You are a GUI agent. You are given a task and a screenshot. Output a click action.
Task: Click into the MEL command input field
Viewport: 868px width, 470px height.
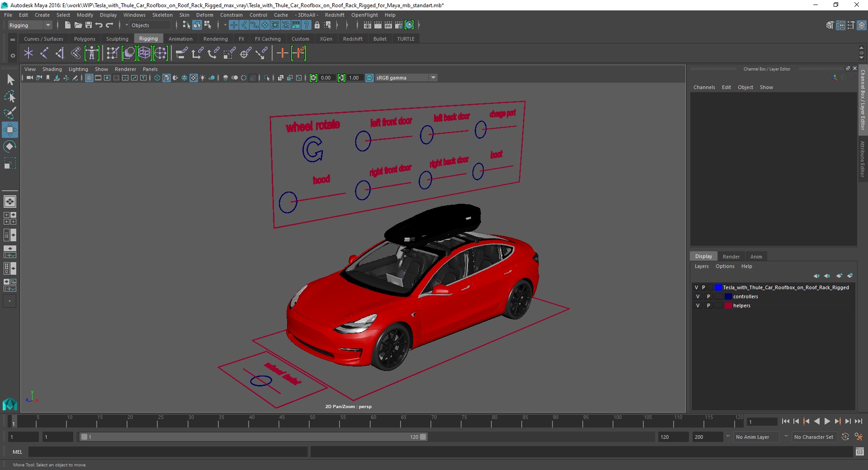tap(168, 451)
